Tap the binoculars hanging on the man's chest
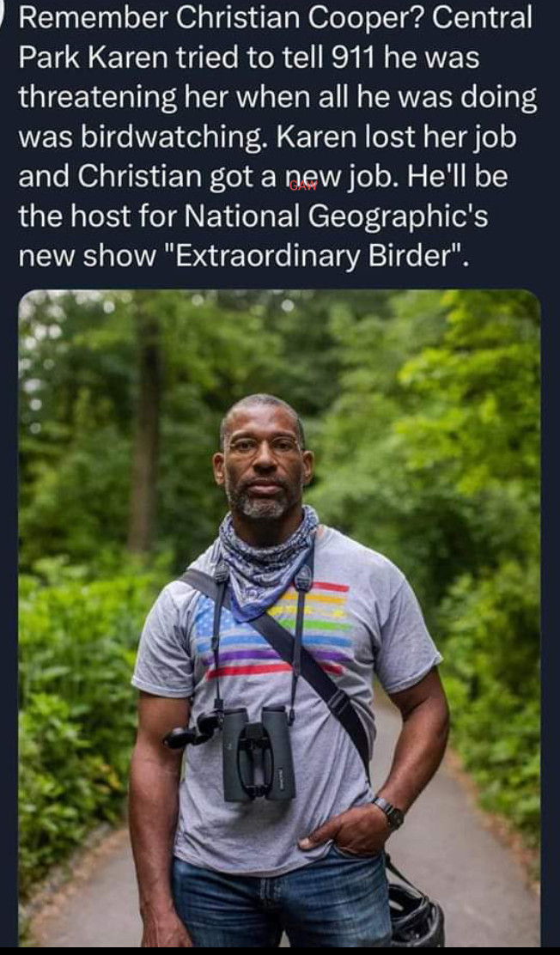 (x=259, y=754)
